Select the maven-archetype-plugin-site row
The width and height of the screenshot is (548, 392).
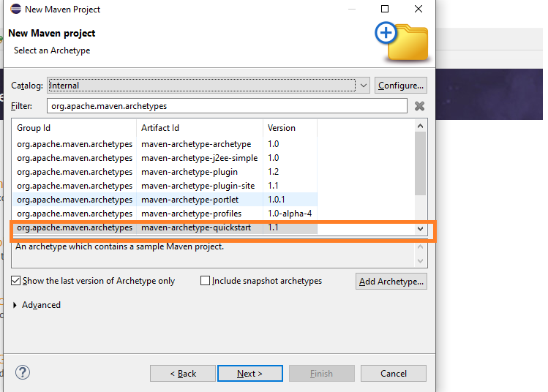[x=165, y=186]
